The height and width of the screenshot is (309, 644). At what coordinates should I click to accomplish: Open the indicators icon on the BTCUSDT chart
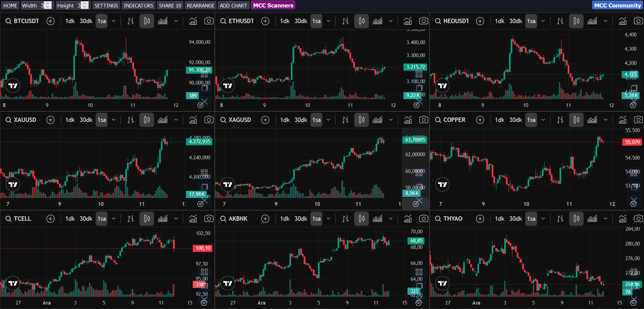pyautogui.click(x=193, y=21)
